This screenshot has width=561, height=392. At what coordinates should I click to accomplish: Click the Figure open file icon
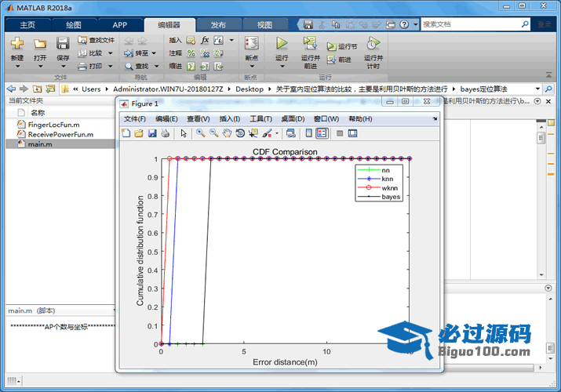(x=139, y=133)
